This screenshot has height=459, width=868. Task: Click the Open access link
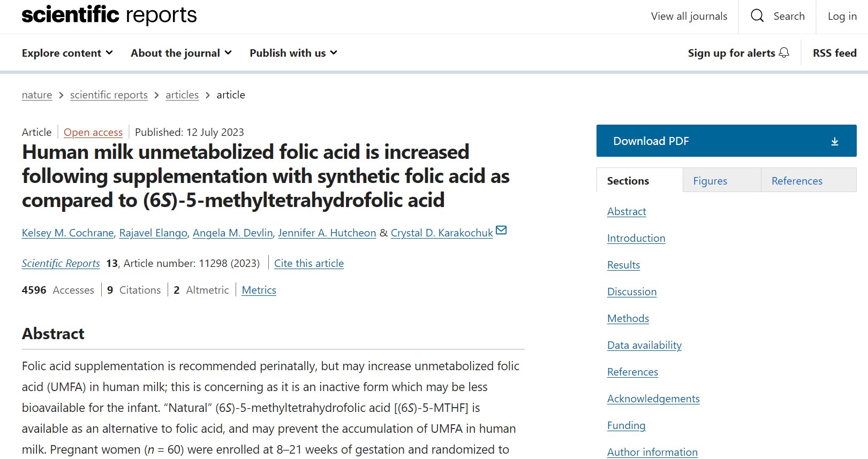(x=93, y=132)
